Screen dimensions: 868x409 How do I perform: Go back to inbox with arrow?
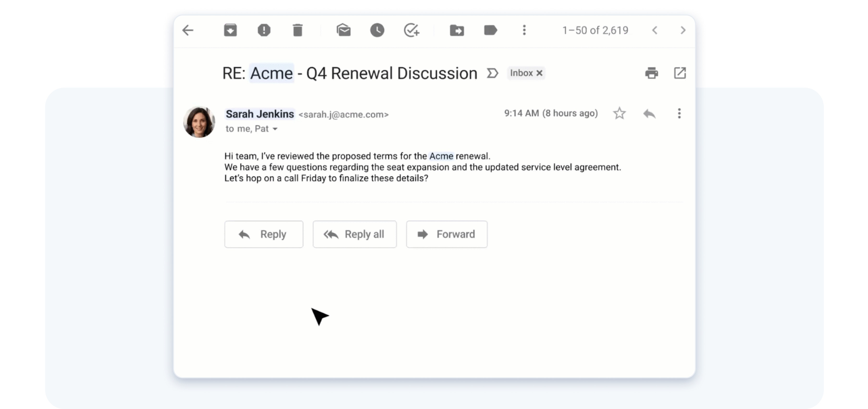[188, 30]
